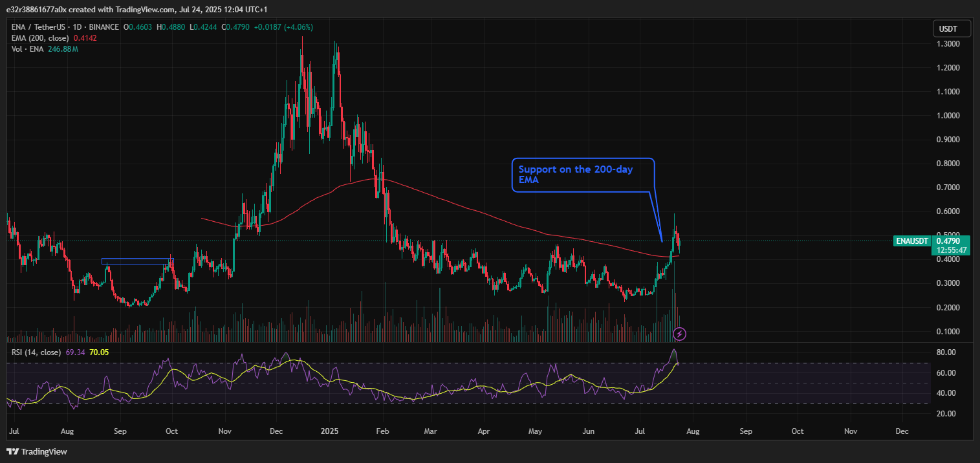The height and width of the screenshot is (463, 980).
Task: Click the change +0.0187 (+4.06%) value
Action: (282, 27)
